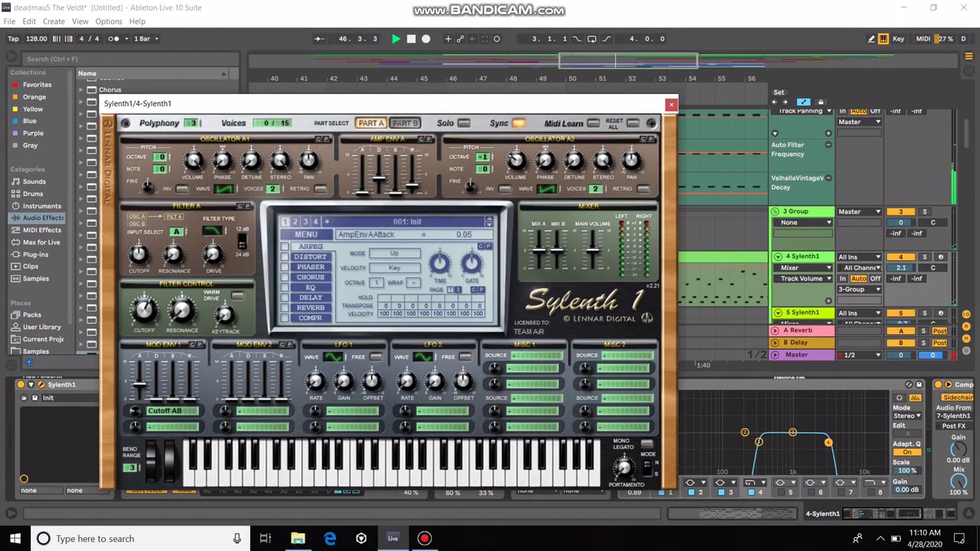Select the Plug-ins category
980x551 pixels.
coord(35,254)
